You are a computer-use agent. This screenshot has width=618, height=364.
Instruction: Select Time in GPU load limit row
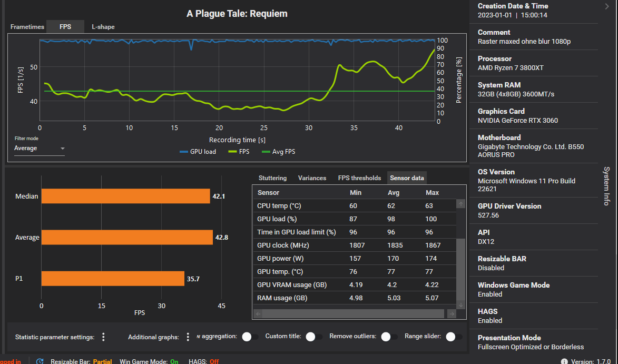(x=355, y=232)
